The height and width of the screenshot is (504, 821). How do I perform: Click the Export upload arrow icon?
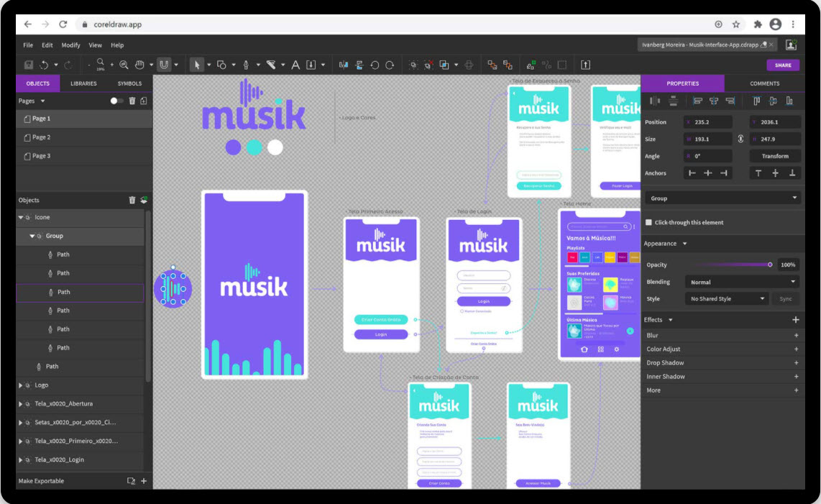[585, 65]
